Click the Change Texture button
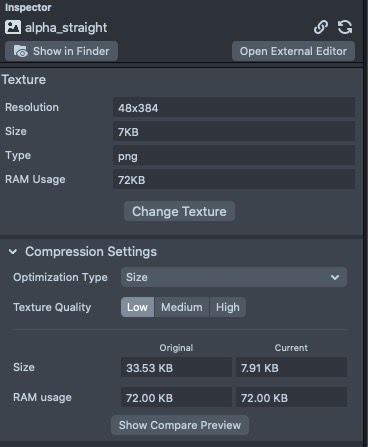The image size is (368, 447). (179, 211)
